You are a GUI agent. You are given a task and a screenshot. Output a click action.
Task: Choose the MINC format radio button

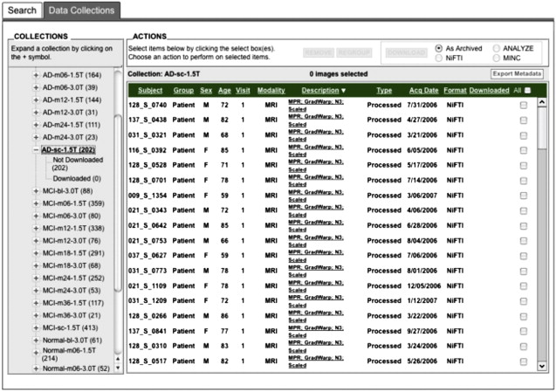[497, 58]
